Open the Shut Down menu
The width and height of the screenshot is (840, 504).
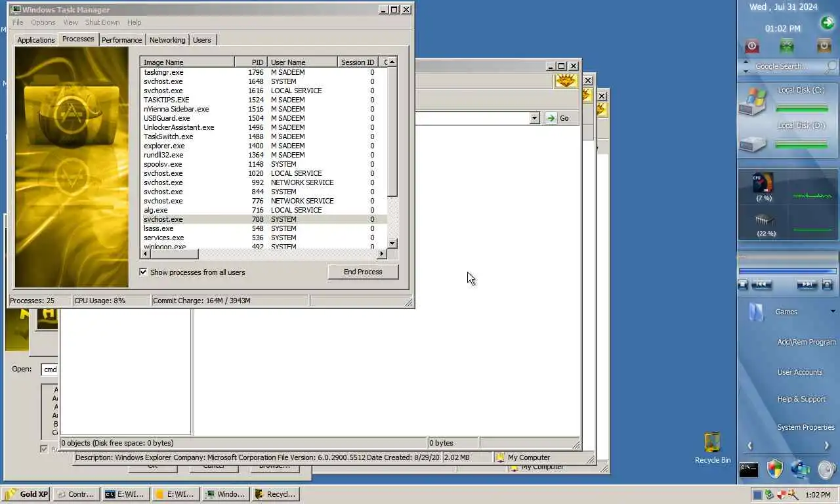click(102, 22)
